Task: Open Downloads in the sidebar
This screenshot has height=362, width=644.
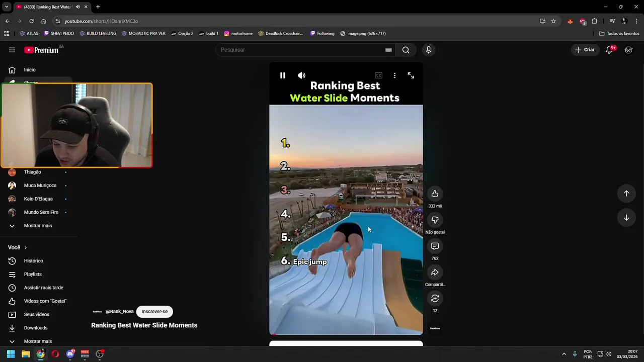Action: tap(36, 328)
